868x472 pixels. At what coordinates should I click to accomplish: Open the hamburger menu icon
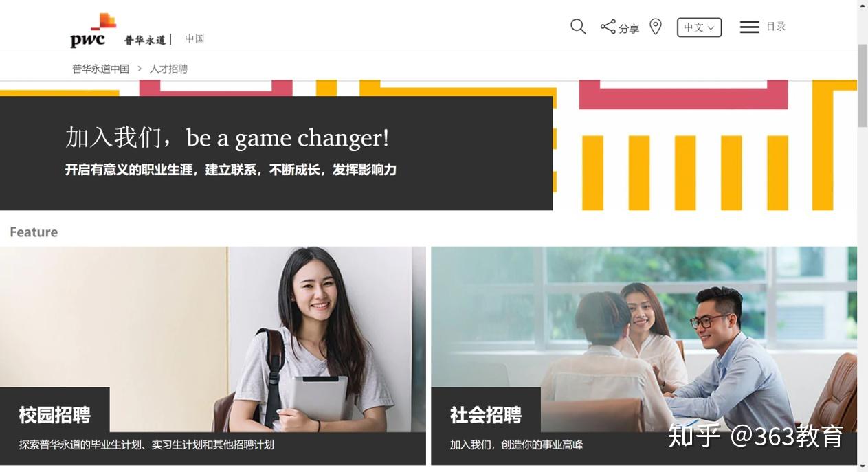(749, 27)
